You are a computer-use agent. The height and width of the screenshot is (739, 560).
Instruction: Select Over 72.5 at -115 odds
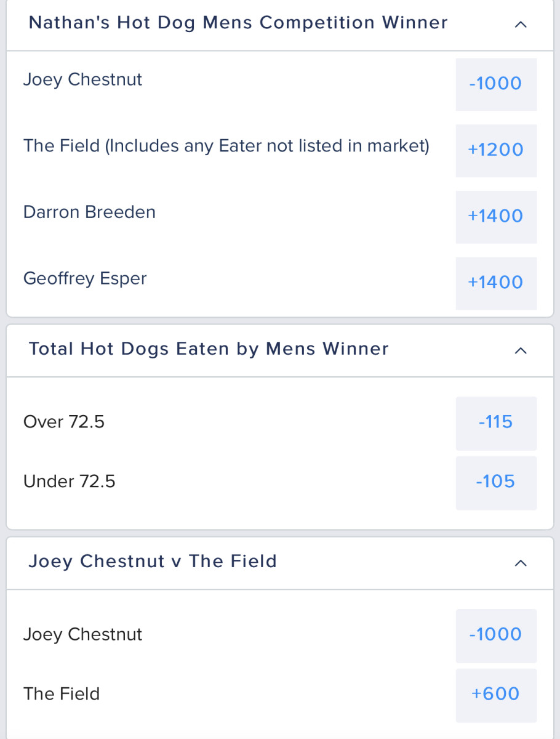pyautogui.click(x=496, y=422)
